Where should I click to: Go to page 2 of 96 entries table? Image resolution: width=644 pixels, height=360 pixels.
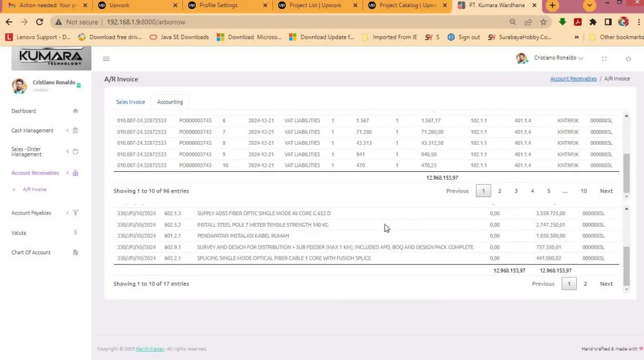(x=500, y=191)
